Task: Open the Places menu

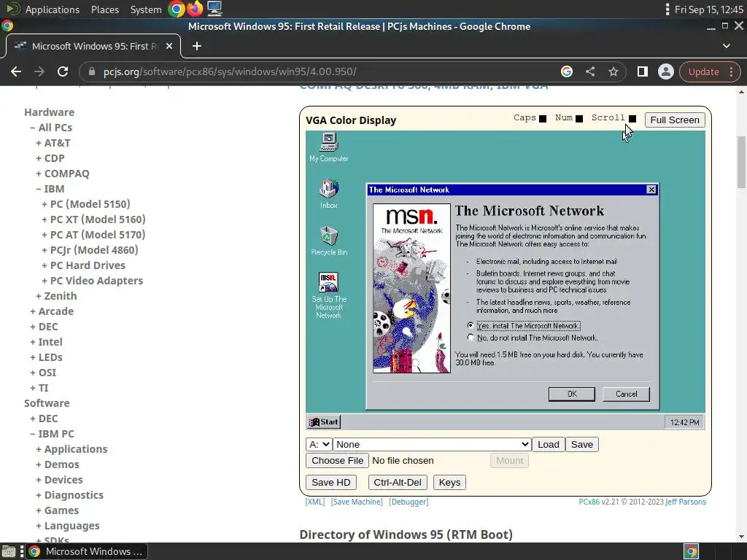Action: [x=105, y=9]
